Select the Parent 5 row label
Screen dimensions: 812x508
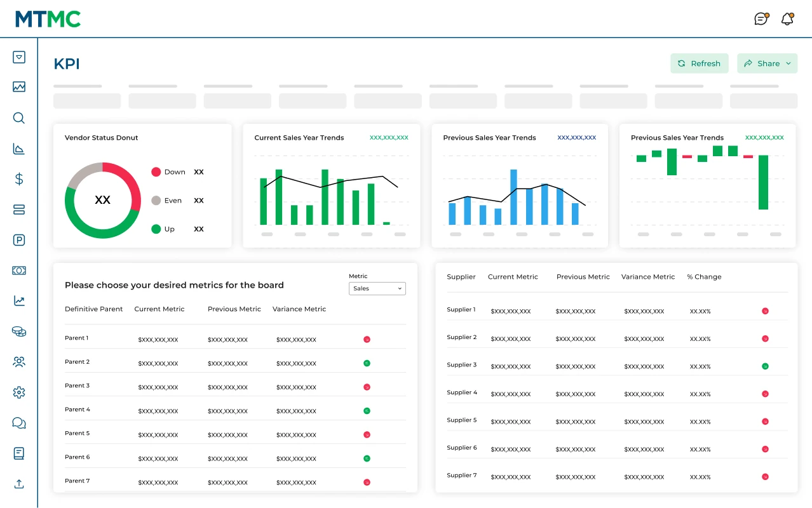(x=77, y=433)
